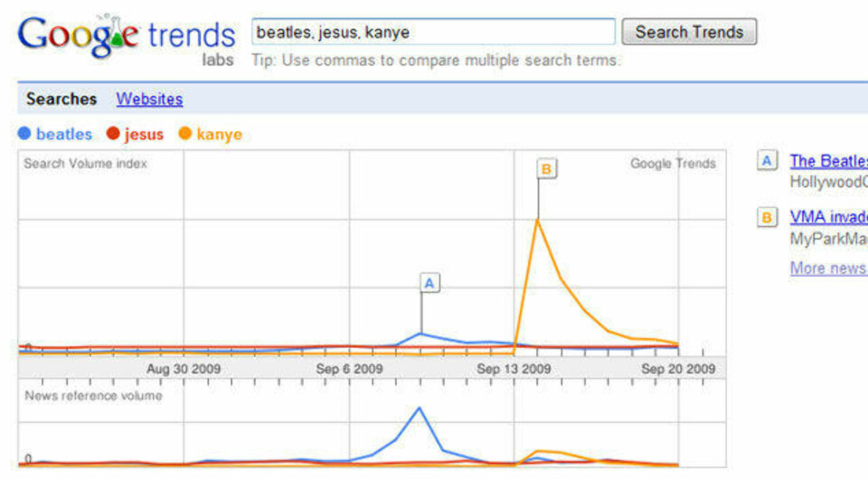
Task: Click the blue beatles legend dot
Action: click(24, 133)
